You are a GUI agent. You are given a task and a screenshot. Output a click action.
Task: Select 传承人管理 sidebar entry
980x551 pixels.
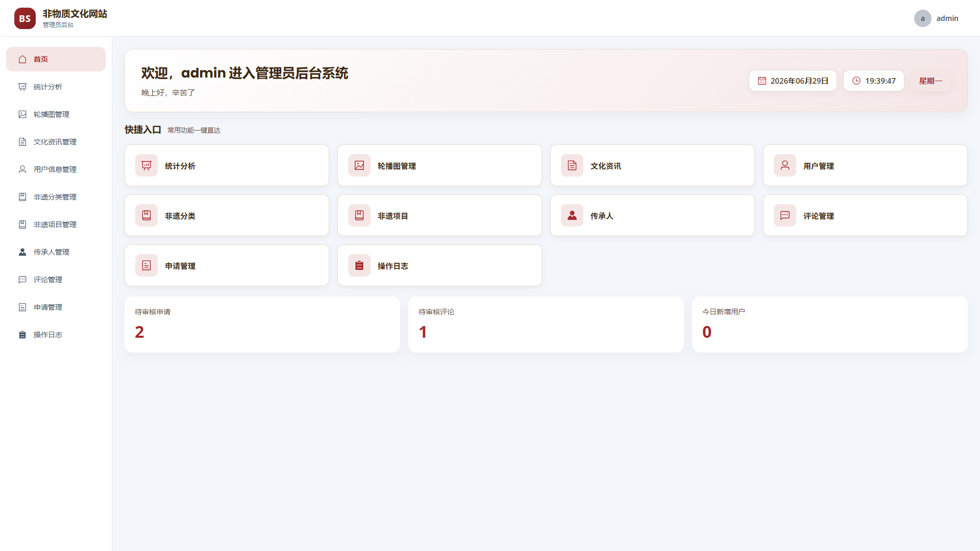[56, 252]
